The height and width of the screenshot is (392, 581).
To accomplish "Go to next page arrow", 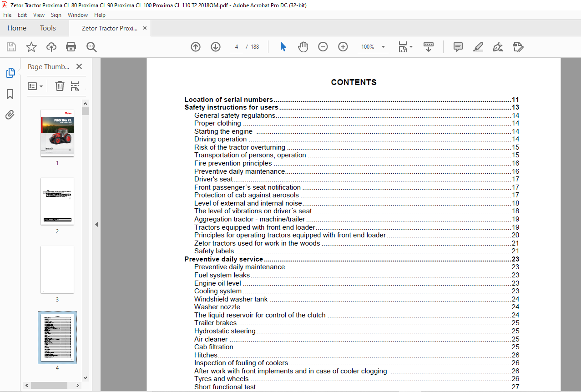I will tap(216, 47).
